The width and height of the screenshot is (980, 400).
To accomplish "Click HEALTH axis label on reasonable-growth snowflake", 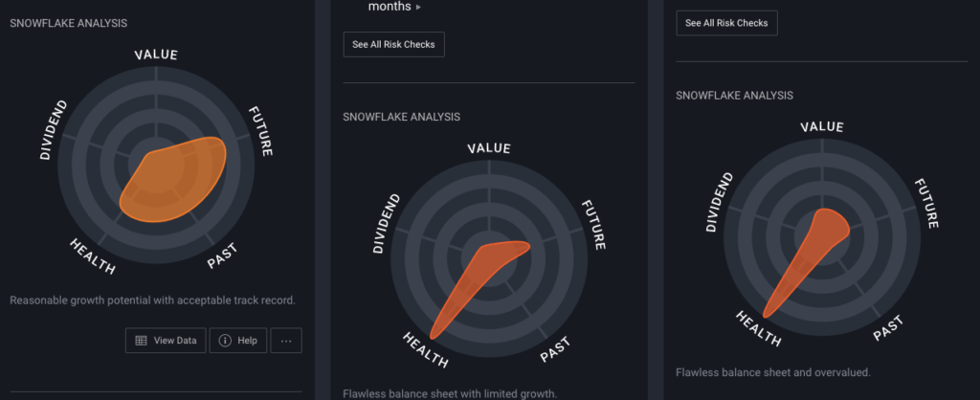I will (x=93, y=256).
